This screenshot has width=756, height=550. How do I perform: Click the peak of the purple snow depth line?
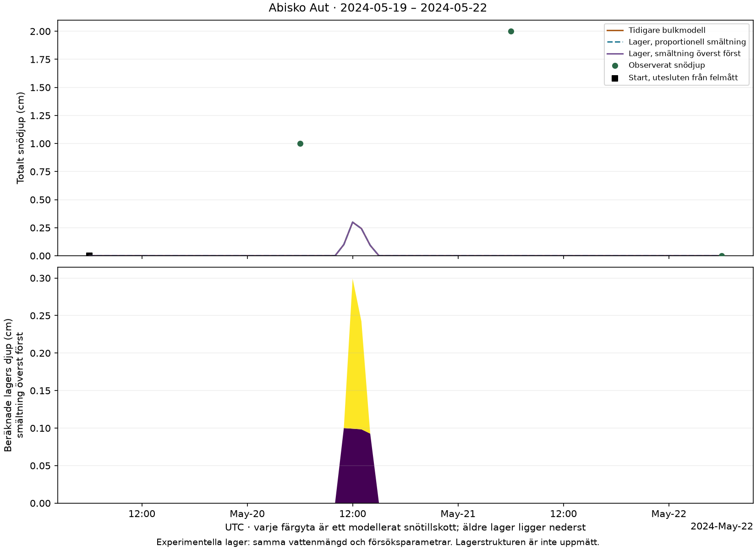coord(352,222)
